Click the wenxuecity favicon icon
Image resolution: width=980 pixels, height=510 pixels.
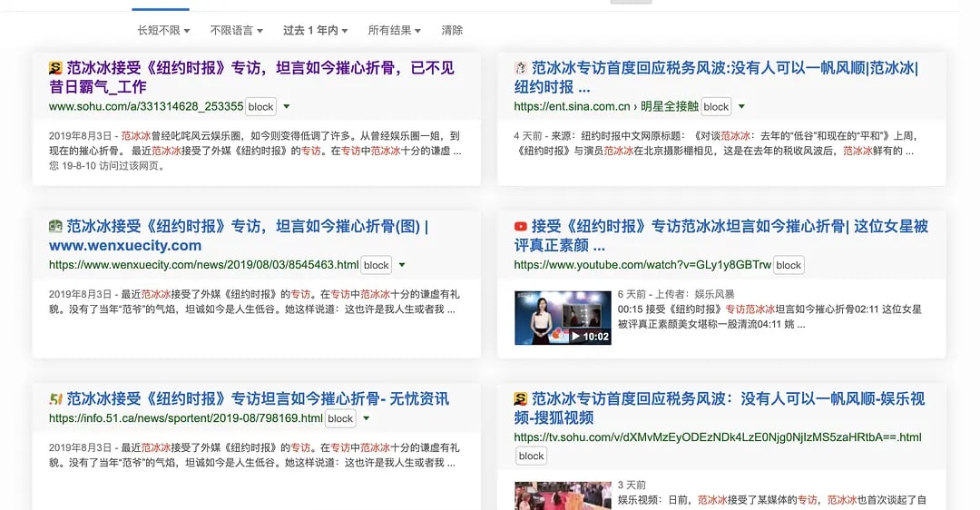[55, 226]
